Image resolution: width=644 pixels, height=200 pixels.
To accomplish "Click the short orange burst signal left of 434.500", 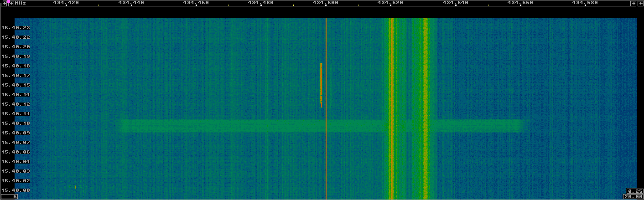I will [321, 85].
